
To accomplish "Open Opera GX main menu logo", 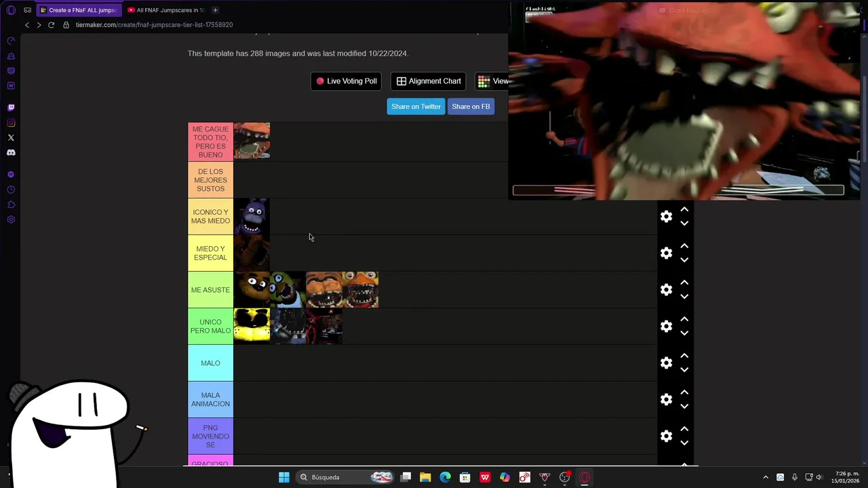I will tap(11, 10).
